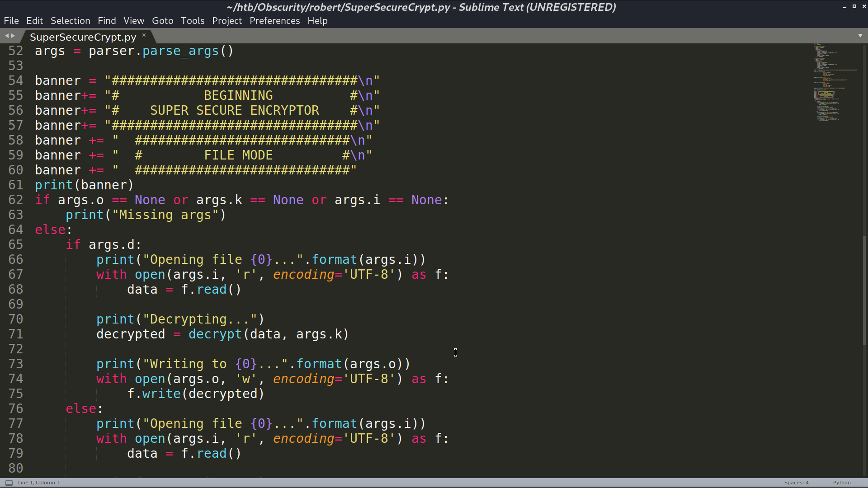Change syntax via Python status label
The height and width of the screenshot is (488, 868).
click(842, 483)
